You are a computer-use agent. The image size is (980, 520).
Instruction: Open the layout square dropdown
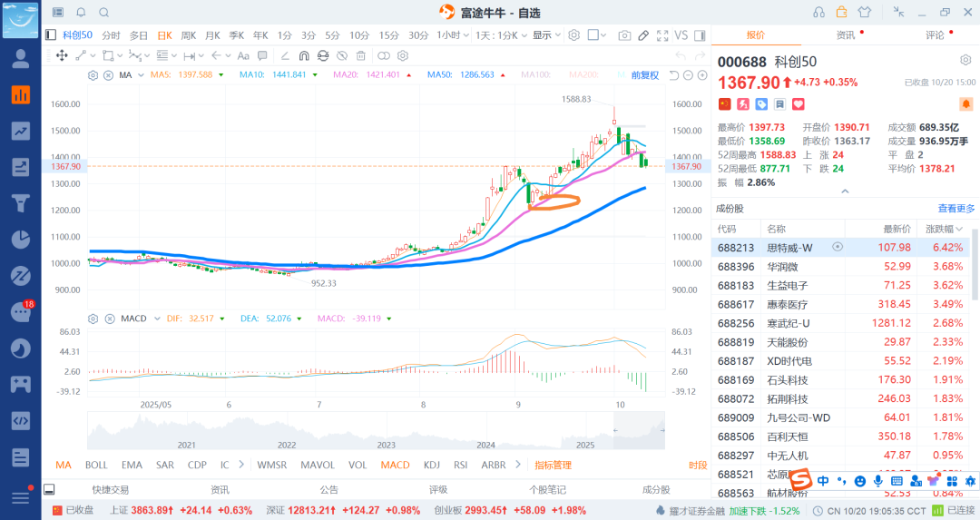pyautogui.click(x=597, y=35)
